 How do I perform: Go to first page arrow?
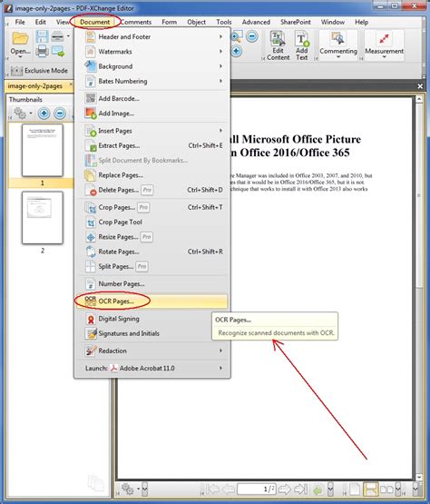pyautogui.click(x=212, y=489)
